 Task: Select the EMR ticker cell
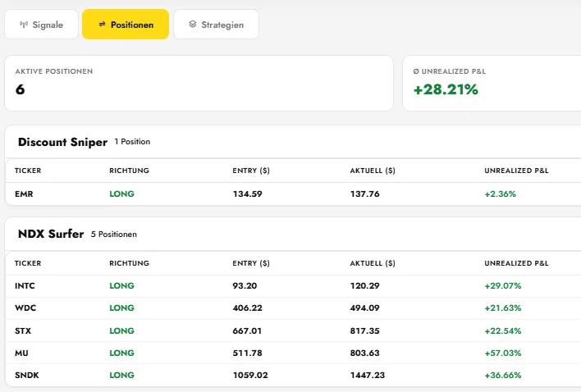coord(24,194)
